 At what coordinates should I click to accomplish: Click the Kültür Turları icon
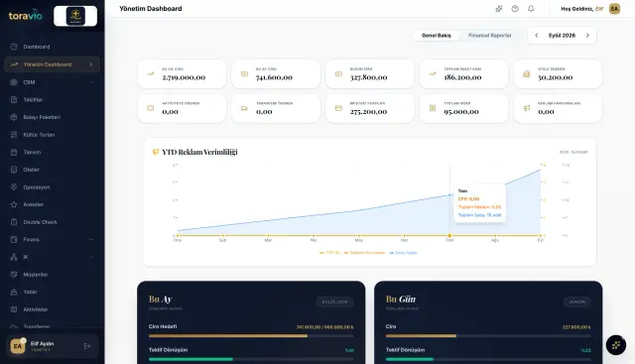pos(14,135)
